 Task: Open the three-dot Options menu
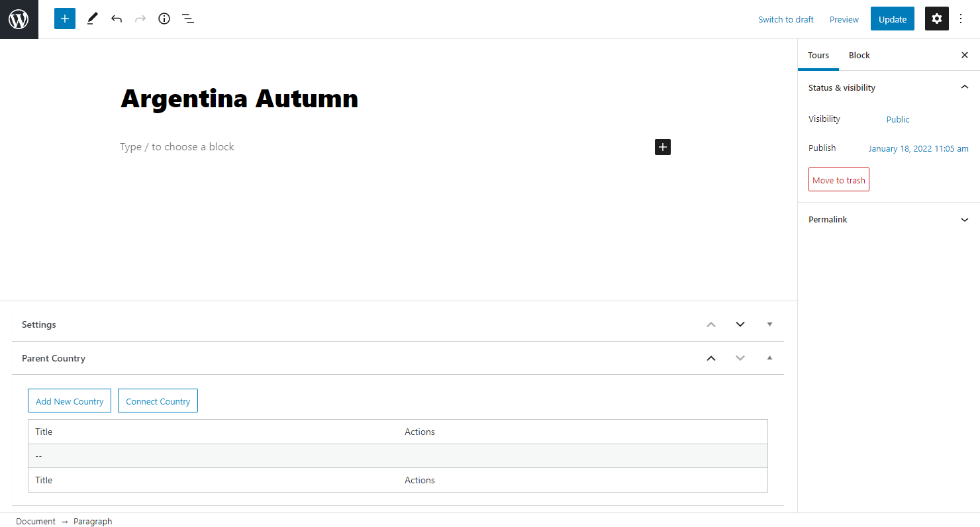click(961, 19)
